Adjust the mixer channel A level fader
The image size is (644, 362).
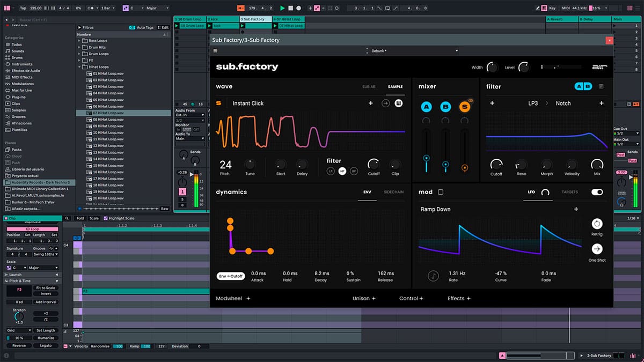click(426, 158)
